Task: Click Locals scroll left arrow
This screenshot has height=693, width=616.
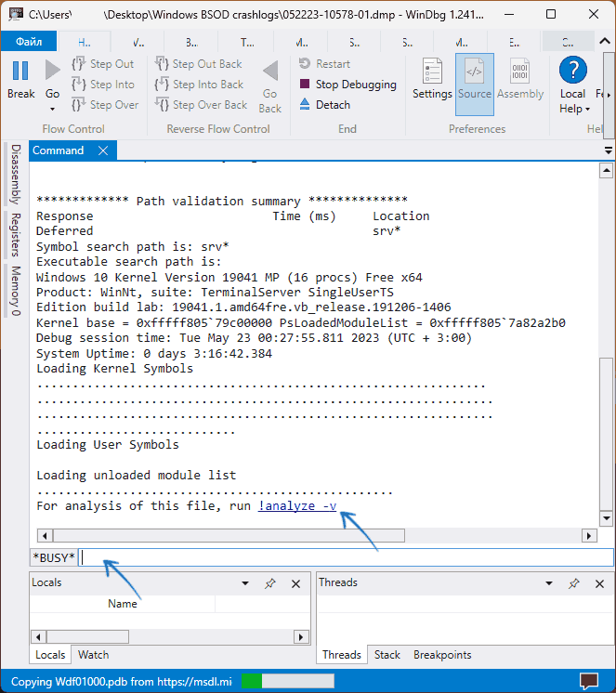Action: pos(38,637)
